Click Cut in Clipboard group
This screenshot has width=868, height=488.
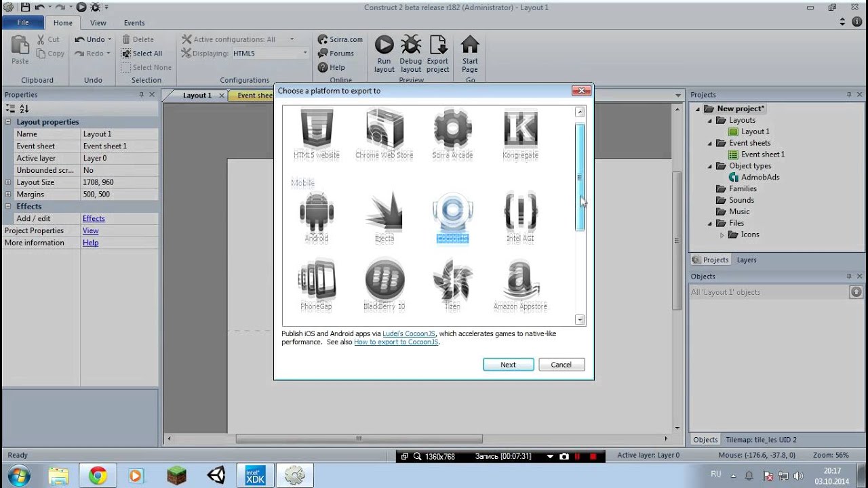click(x=48, y=39)
